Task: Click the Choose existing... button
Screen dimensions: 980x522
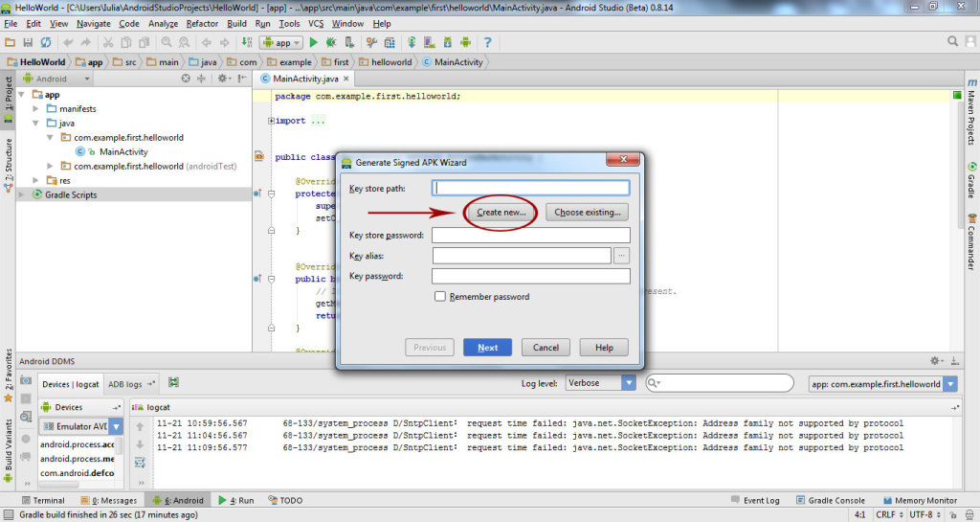Action: 587,213
